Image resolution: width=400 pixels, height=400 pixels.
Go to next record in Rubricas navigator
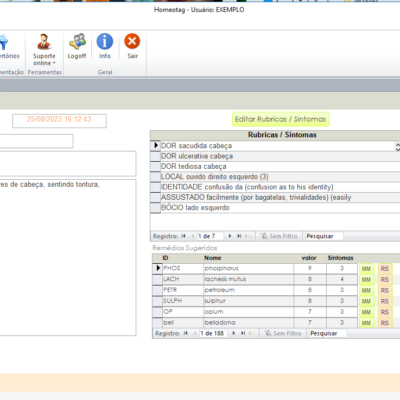(230, 236)
